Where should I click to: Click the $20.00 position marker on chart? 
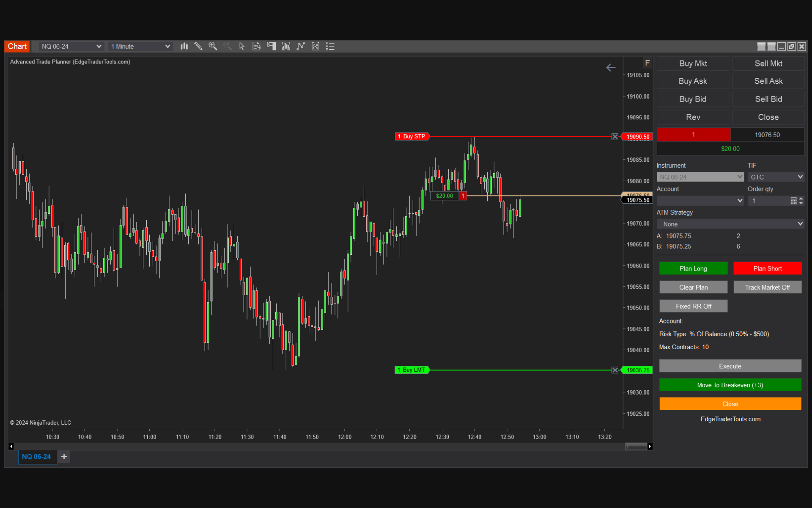[444, 196]
